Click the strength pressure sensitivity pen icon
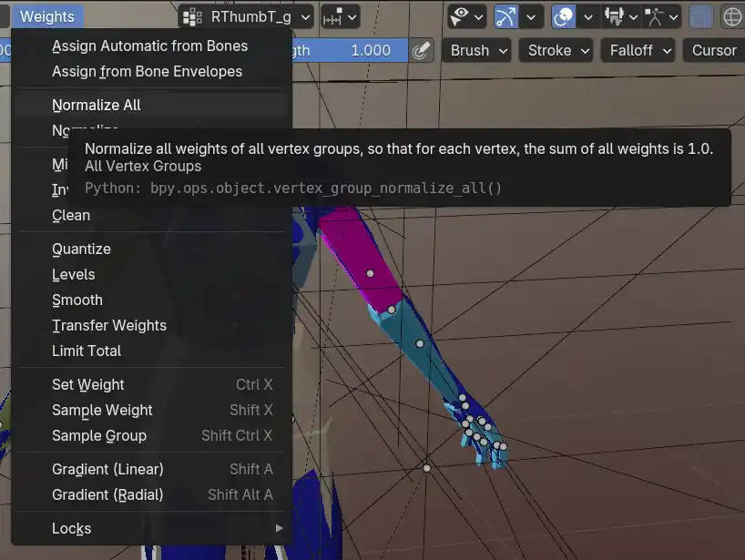This screenshot has height=560, width=745. tap(420, 51)
